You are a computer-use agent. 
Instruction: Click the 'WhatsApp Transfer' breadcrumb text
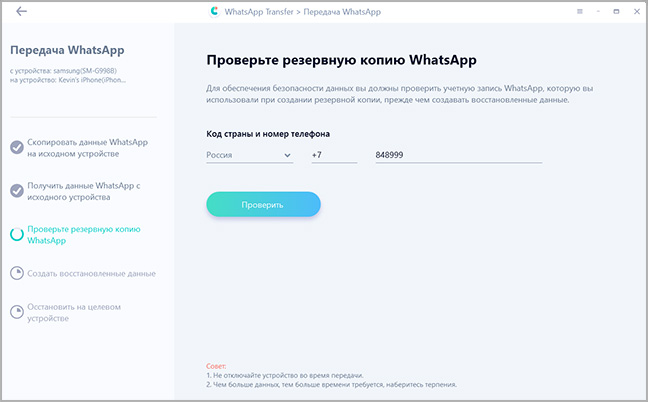click(259, 12)
